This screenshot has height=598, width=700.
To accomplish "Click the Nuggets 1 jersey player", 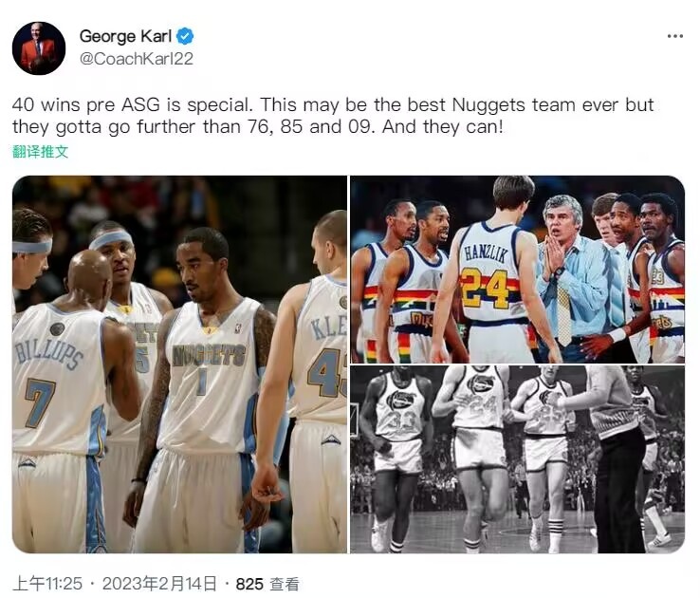I will pos(208,375).
